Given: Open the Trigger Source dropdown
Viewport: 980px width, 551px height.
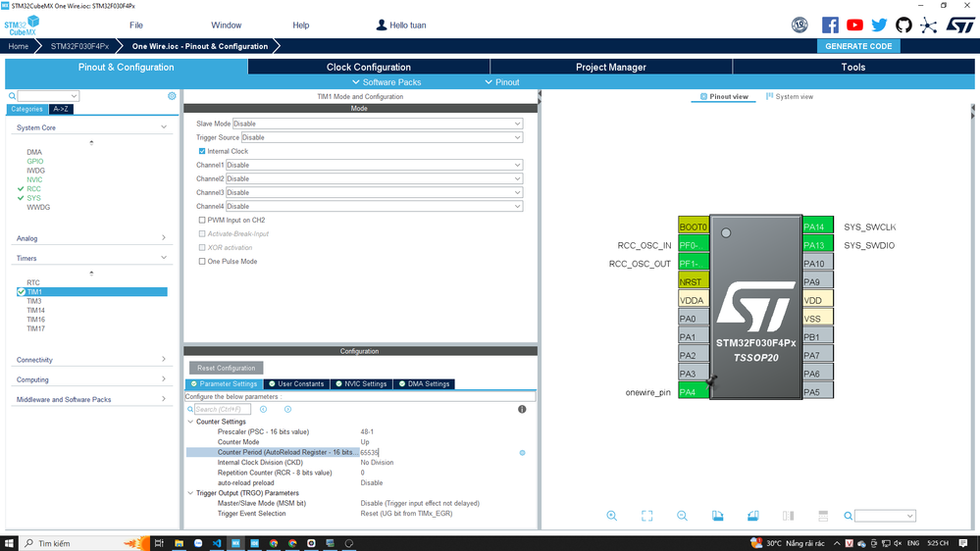Looking at the screenshot, I should click(x=382, y=137).
